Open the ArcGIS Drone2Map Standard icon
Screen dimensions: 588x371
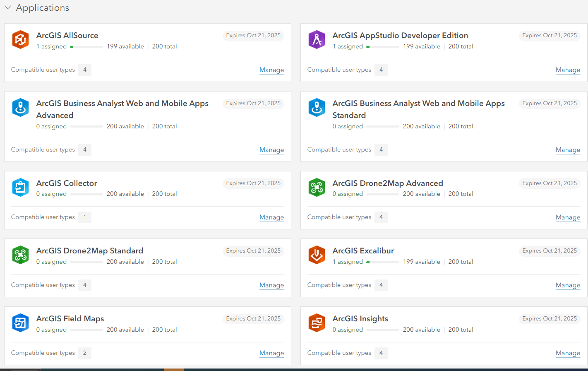point(20,254)
